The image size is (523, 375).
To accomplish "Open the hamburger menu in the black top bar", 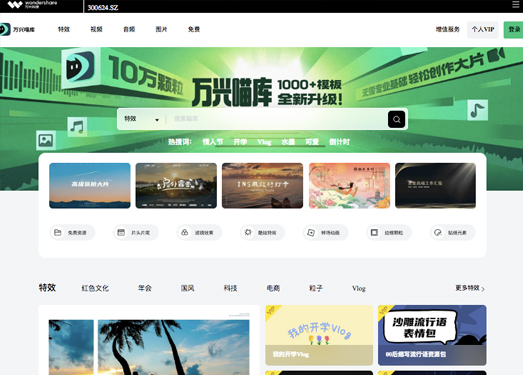I will tap(516, 4).
